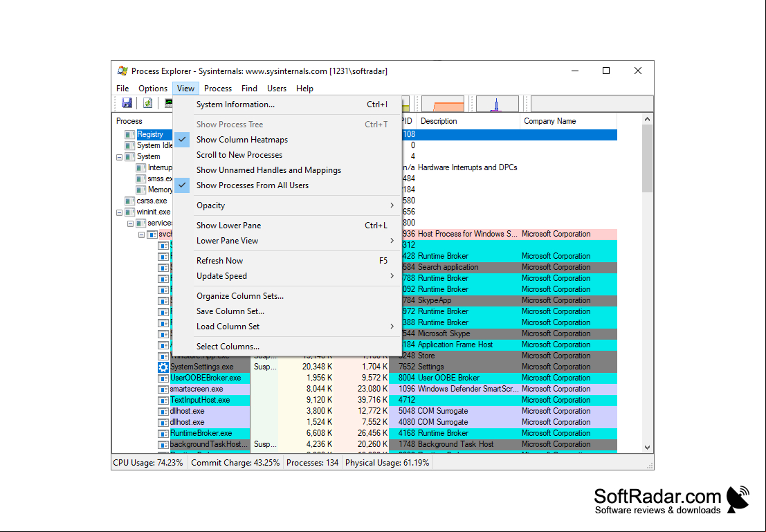This screenshot has width=766, height=532.
Task: Click the scroll up arrow of the process list
Action: 647,119
